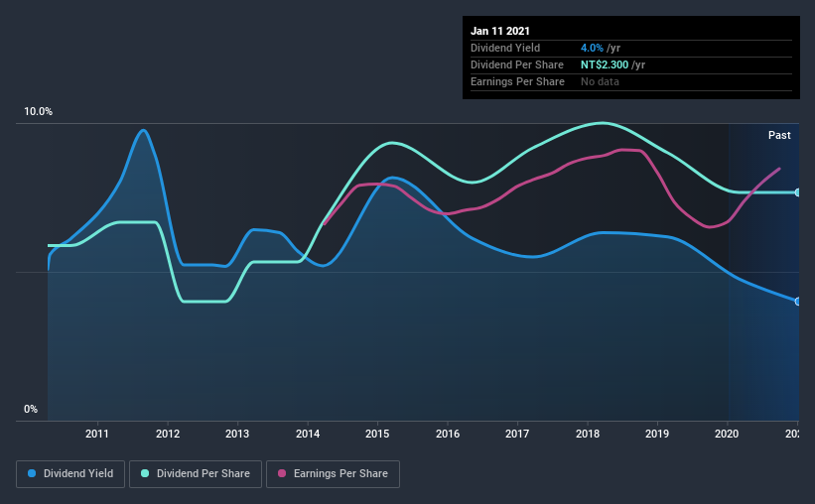Select the Dividend Per Share endpoint marker
The width and height of the screenshot is (815, 504).
tap(797, 192)
